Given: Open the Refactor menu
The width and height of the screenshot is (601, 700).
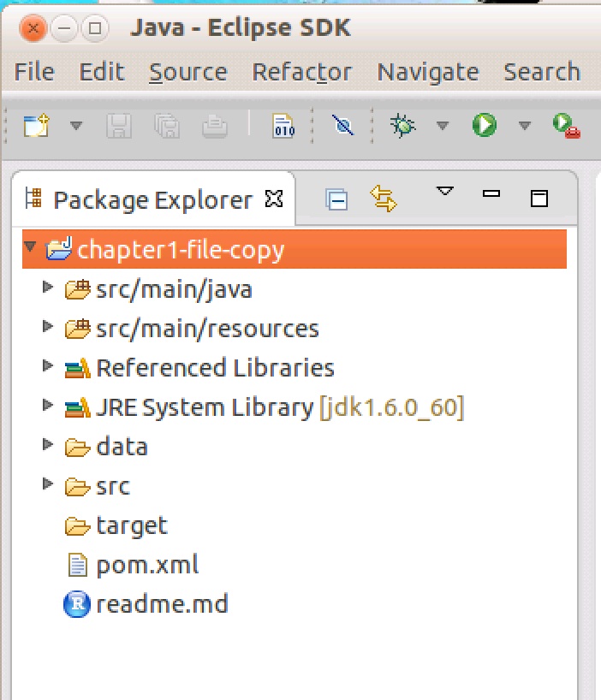Looking at the screenshot, I should point(301,72).
